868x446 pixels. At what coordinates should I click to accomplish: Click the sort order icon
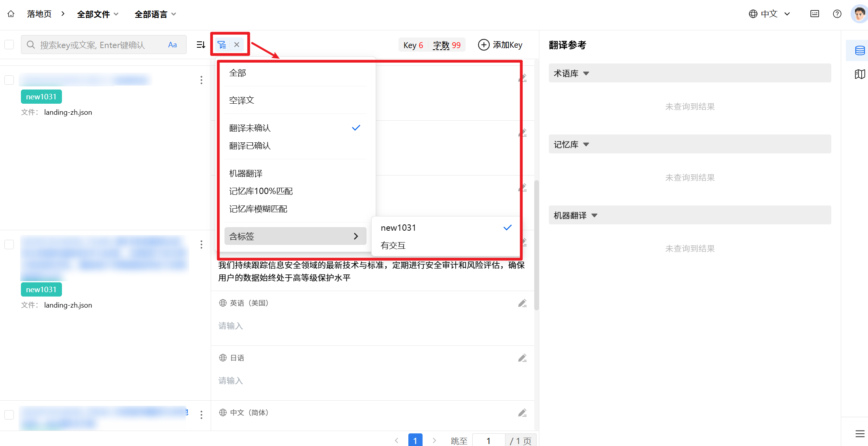[x=201, y=45]
